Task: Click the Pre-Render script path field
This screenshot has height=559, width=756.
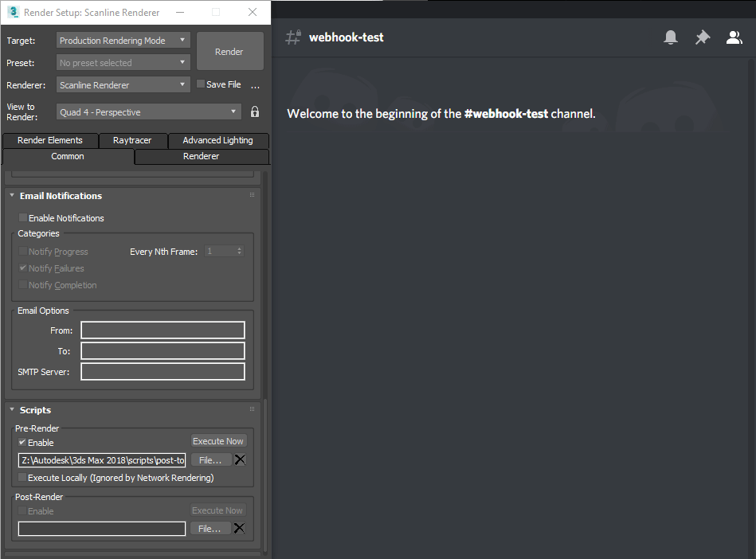Action: (102, 460)
